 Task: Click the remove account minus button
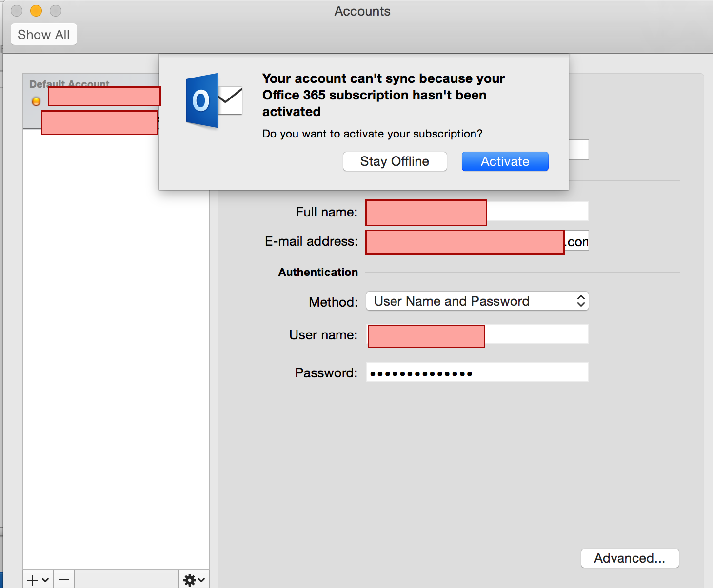(64, 580)
